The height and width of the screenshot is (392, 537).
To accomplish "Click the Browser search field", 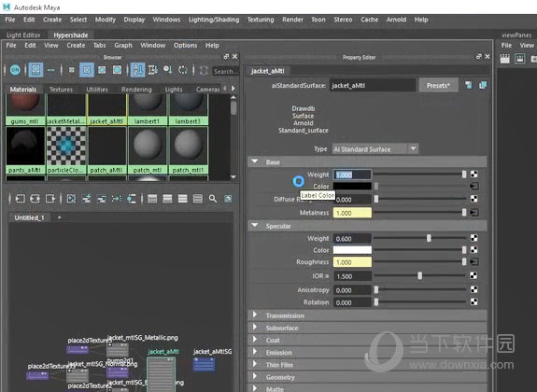I will [225, 71].
